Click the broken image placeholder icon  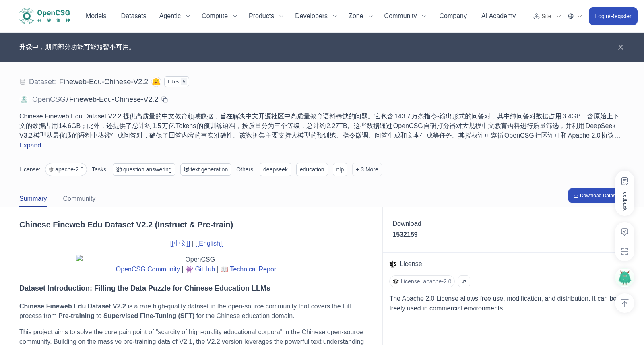(x=79, y=258)
